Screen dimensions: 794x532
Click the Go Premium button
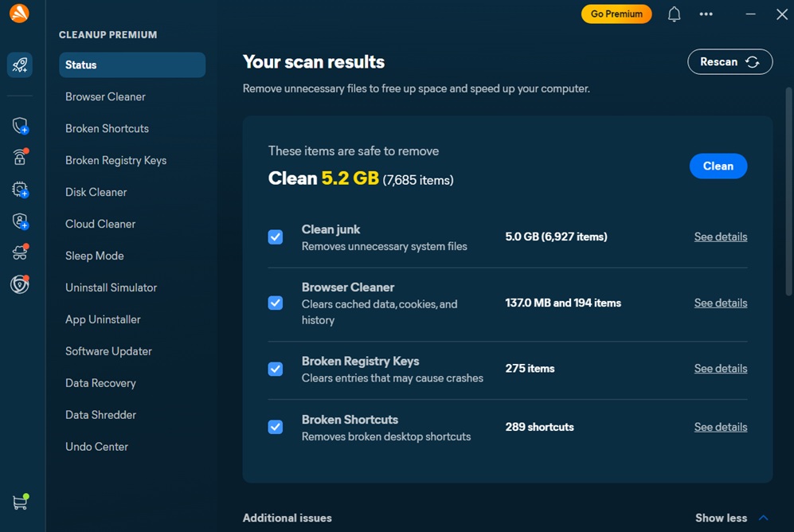(616, 14)
